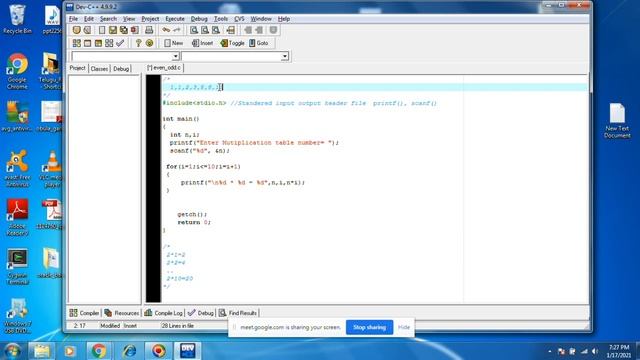Click the Debug checkmark toolbar icon

pos(120,43)
